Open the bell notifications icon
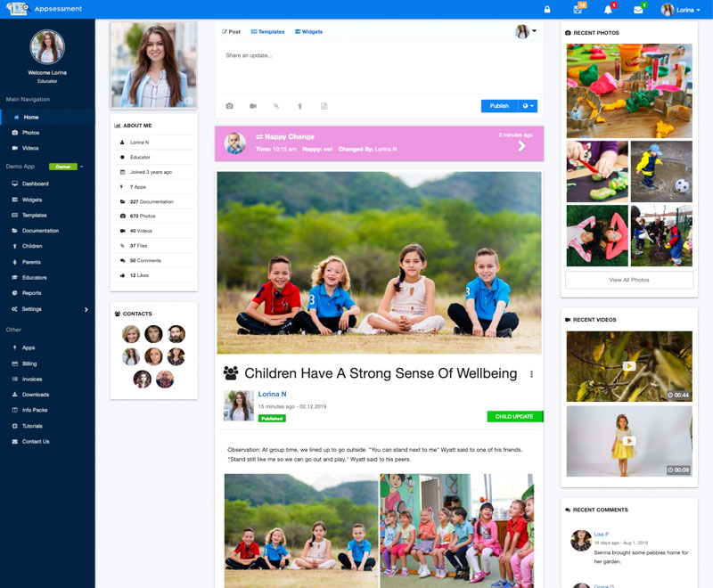Screen dimensions: 713x588 pyautogui.click(x=608, y=10)
